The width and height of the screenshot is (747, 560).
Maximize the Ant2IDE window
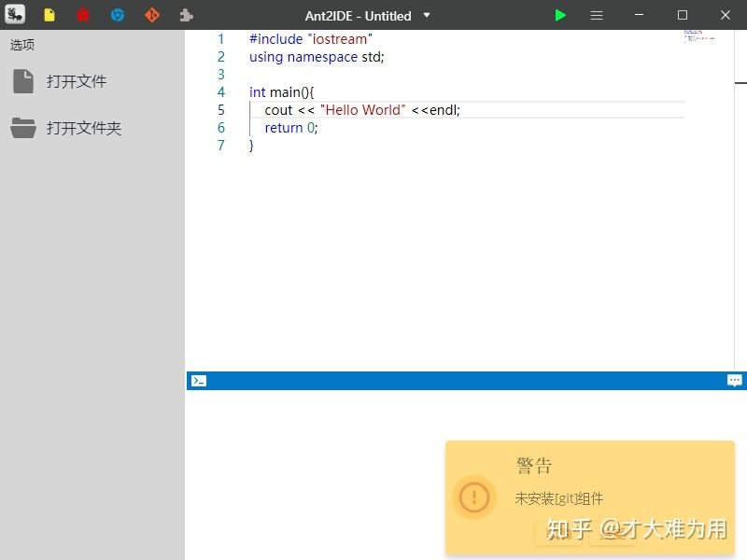click(683, 15)
